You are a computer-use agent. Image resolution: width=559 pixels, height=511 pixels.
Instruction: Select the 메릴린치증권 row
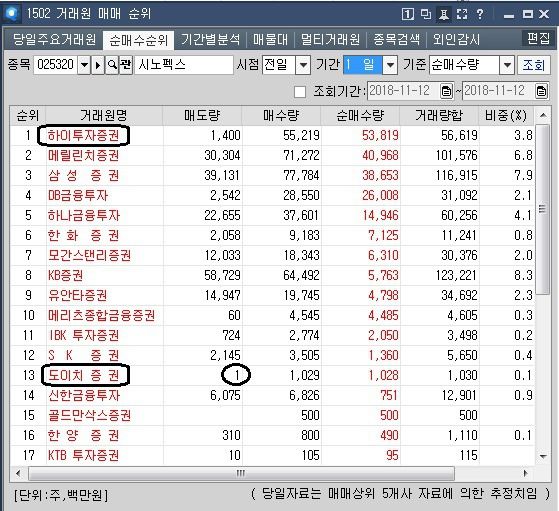coord(272,155)
